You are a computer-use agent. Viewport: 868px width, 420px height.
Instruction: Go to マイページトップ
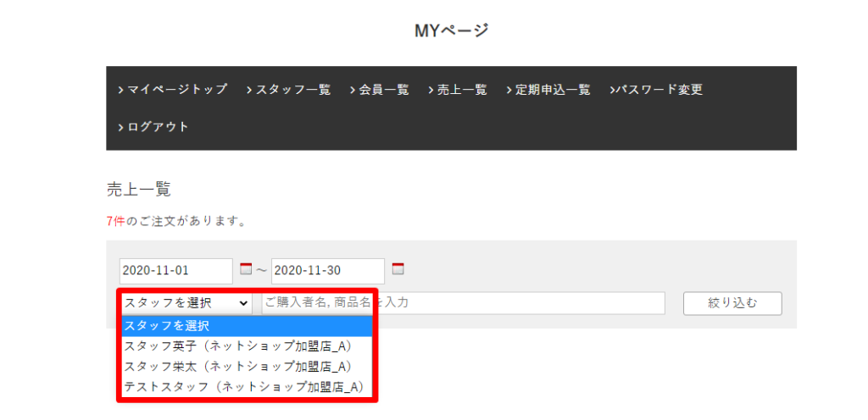173,90
